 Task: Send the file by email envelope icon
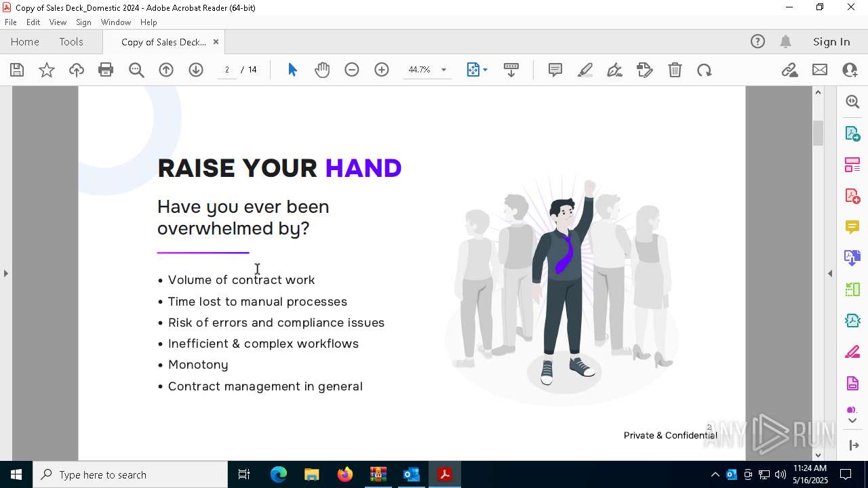pos(820,70)
